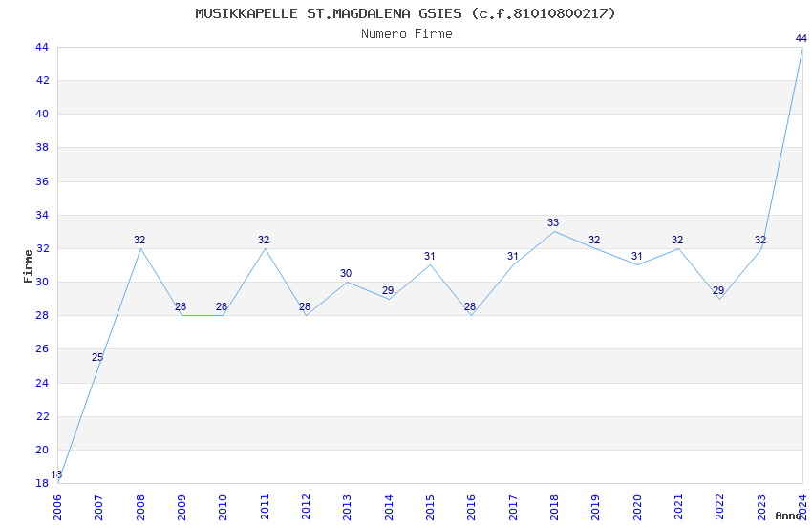Viewport: 812px width, 525px height.
Task: Click data label 30 above year 2013
Action: click(346, 273)
